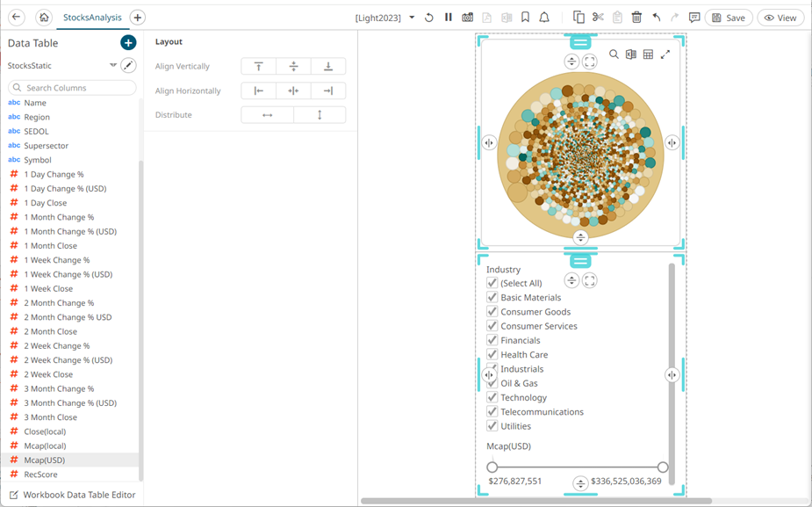Open the Light2023 theme dropdown

tap(412, 18)
